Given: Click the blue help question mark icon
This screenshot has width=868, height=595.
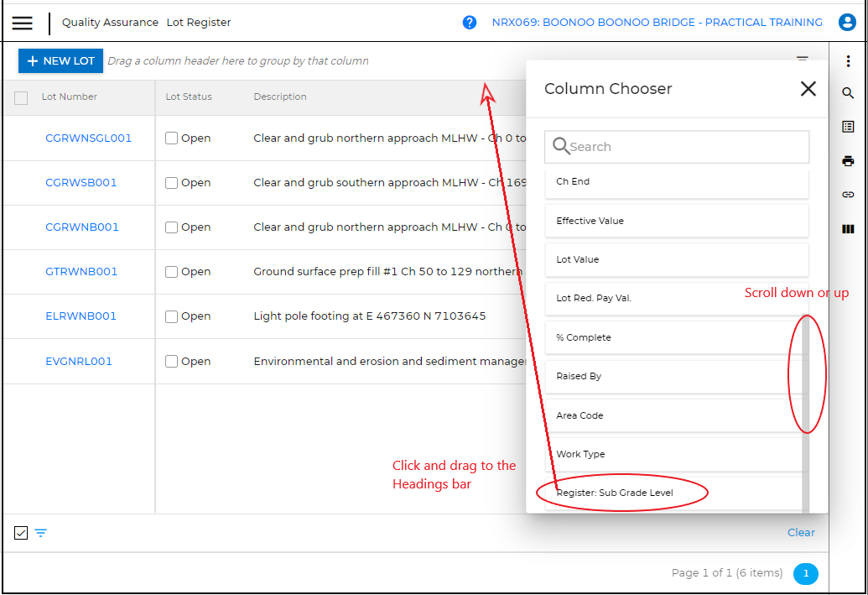Looking at the screenshot, I should (470, 23).
